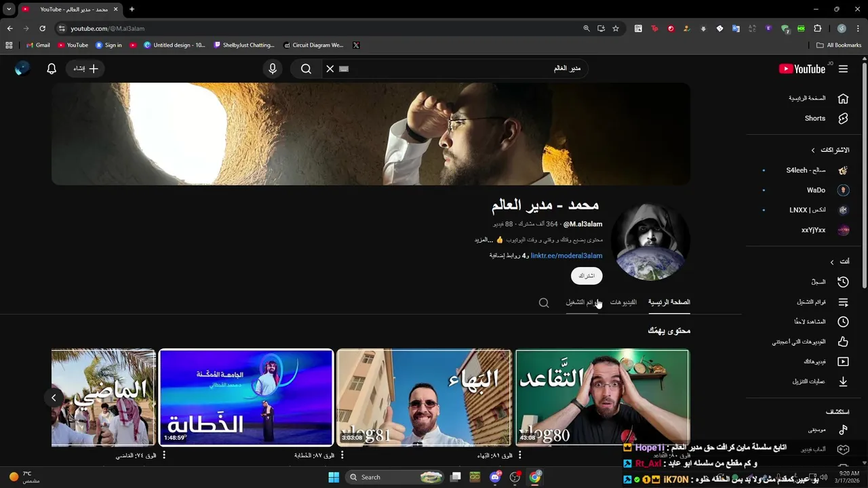Open Circuit Diagram bookmark
The width and height of the screenshot is (868, 488).
click(313, 45)
